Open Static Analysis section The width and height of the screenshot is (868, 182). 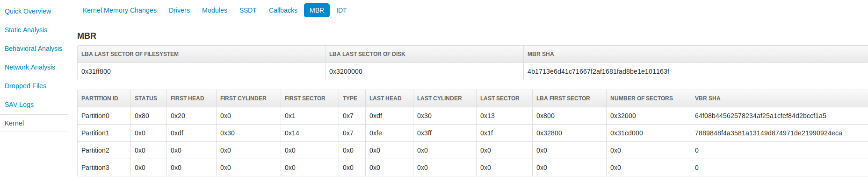point(26,30)
